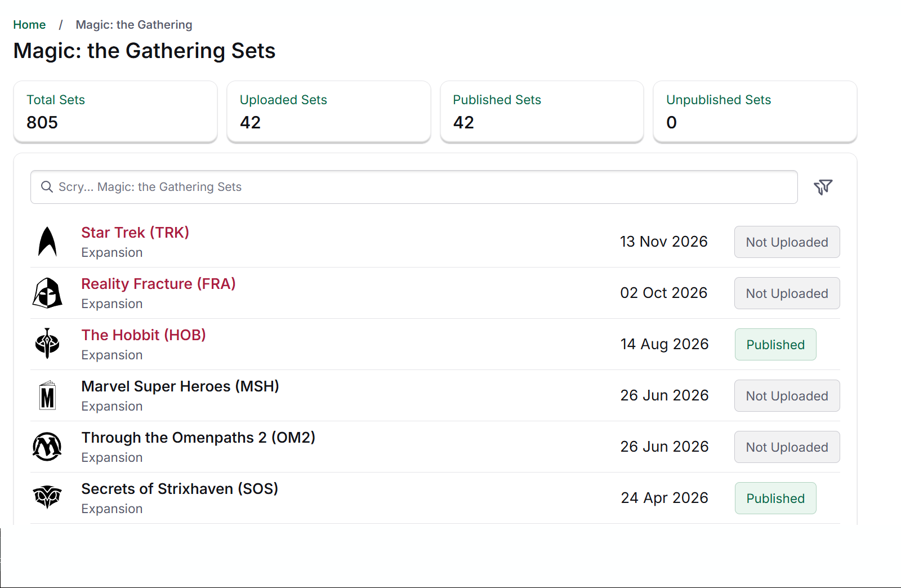
Task: Click the Star Trek set symbol icon
Action: pyautogui.click(x=47, y=242)
